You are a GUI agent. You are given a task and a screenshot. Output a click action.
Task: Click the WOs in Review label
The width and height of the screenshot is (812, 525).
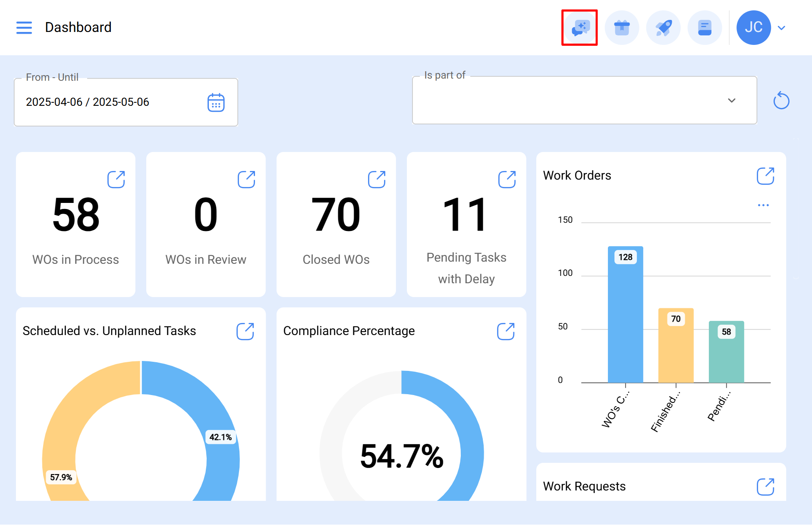(206, 259)
